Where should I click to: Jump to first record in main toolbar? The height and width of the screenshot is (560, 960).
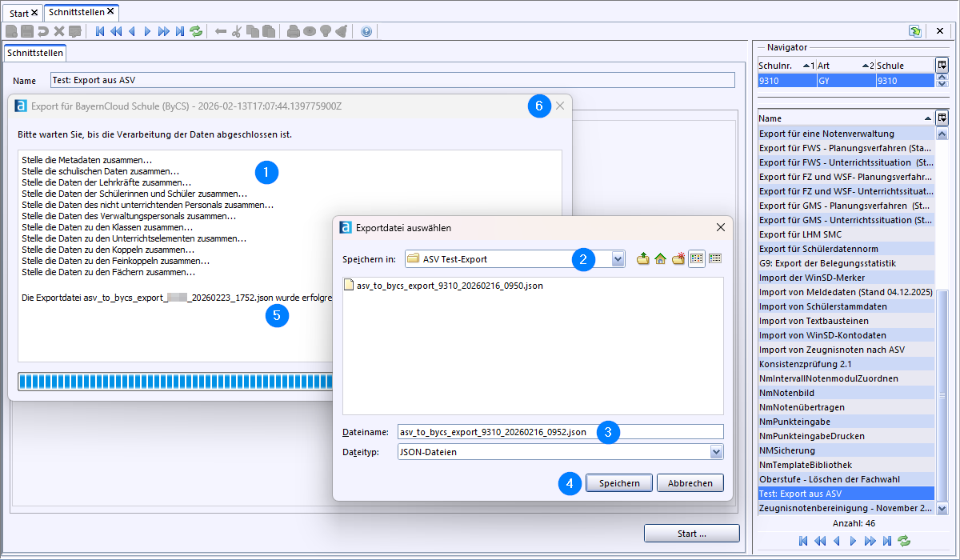(x=100, y=31)
